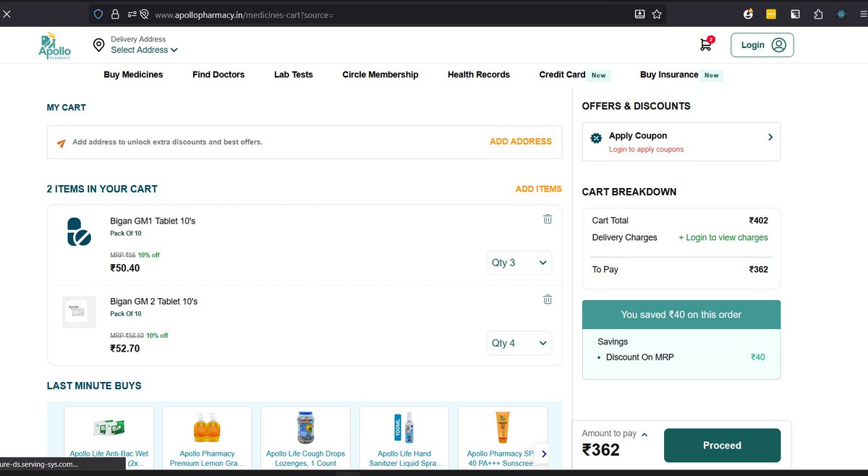Open Apply Coupon chevron arrow

point(770,137)
